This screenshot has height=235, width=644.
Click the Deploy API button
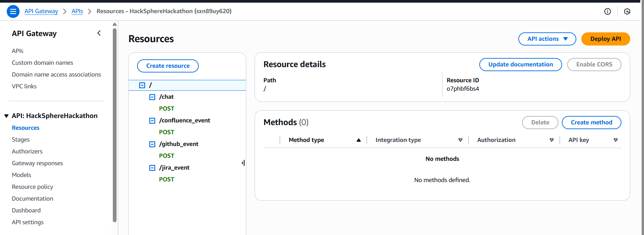(x=605, y=39)
